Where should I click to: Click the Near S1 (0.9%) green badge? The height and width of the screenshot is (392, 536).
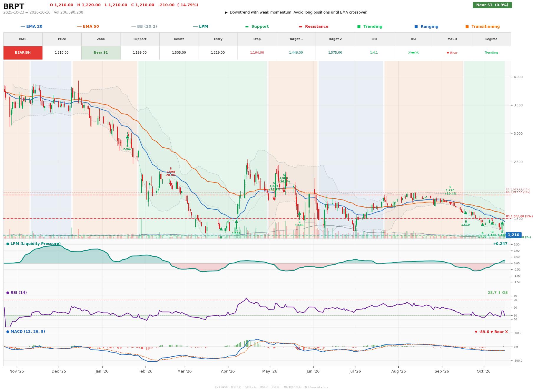pos(492,5)
